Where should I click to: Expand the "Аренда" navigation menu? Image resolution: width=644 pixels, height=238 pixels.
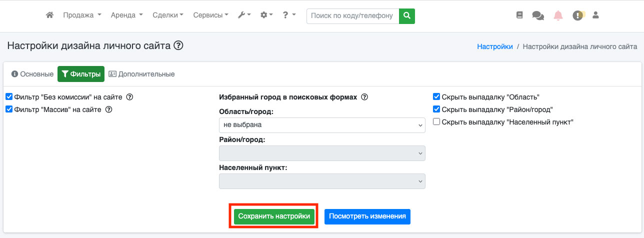(126, 15)
